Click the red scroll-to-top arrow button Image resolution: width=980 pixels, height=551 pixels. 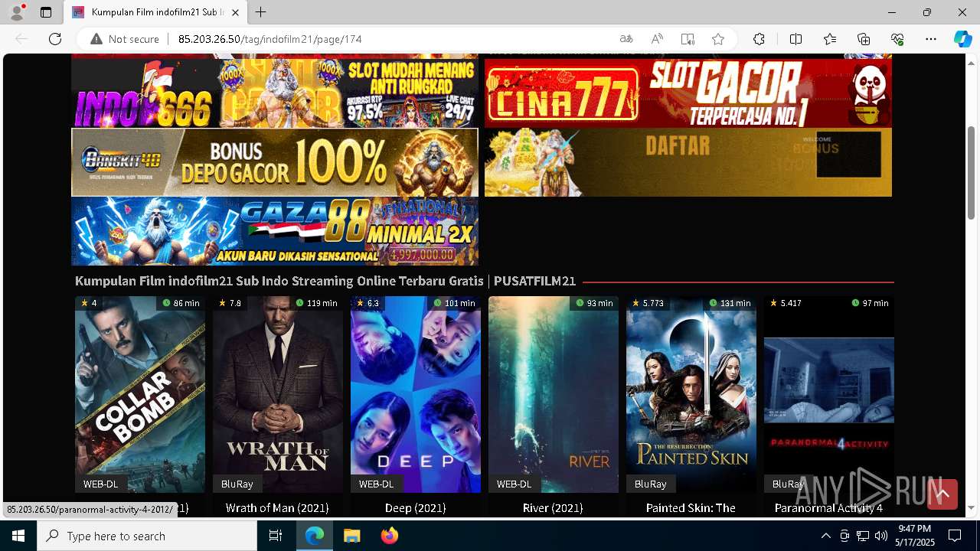pyautogui.click(x=942, y=494)
